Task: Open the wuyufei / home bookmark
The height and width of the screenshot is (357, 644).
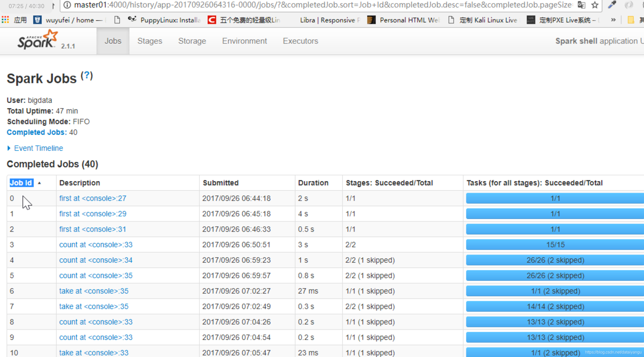Action: [x=69, y=20]
